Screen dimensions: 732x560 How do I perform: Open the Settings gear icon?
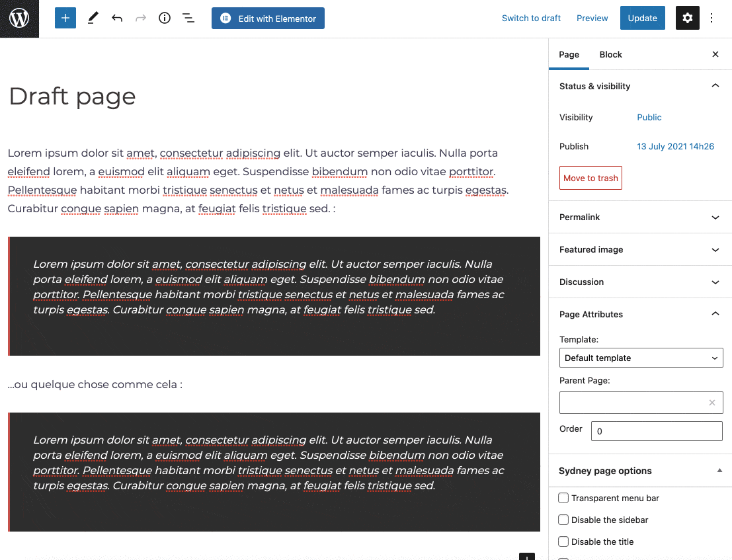687,18
